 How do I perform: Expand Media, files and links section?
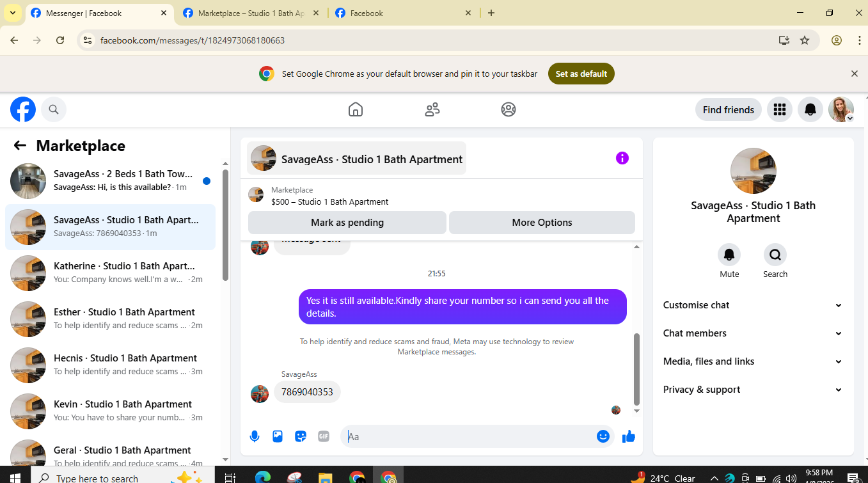click(x=753, y=361)
